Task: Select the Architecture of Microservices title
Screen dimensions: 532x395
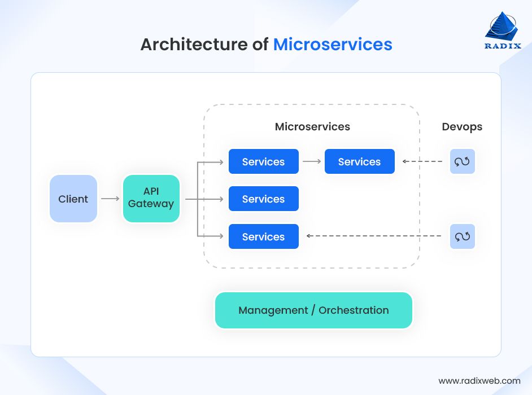Action: [266, 44]
